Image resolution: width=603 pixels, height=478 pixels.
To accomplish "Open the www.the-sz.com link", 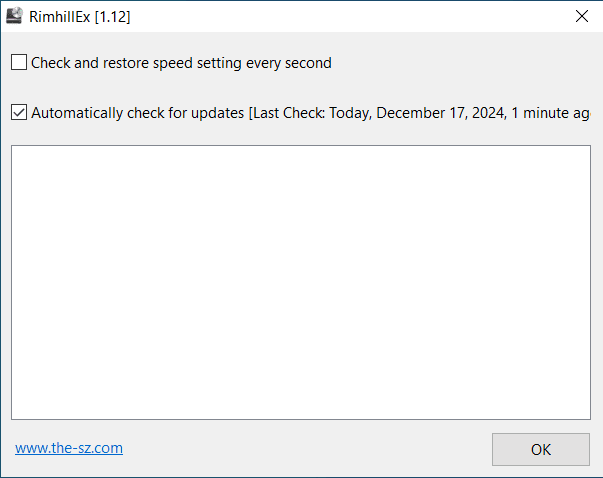I will [x=69, y=448].
